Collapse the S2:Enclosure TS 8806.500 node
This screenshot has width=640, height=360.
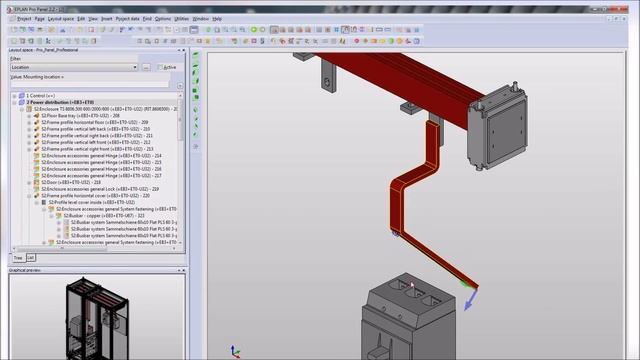point(22,109)
